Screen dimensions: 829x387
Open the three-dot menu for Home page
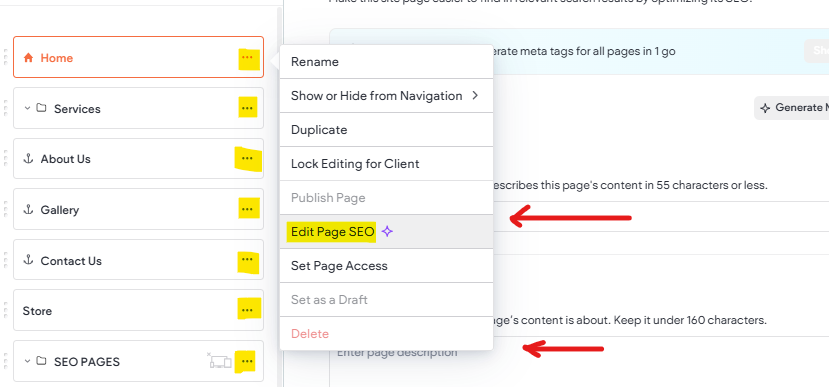pos(247,57)
